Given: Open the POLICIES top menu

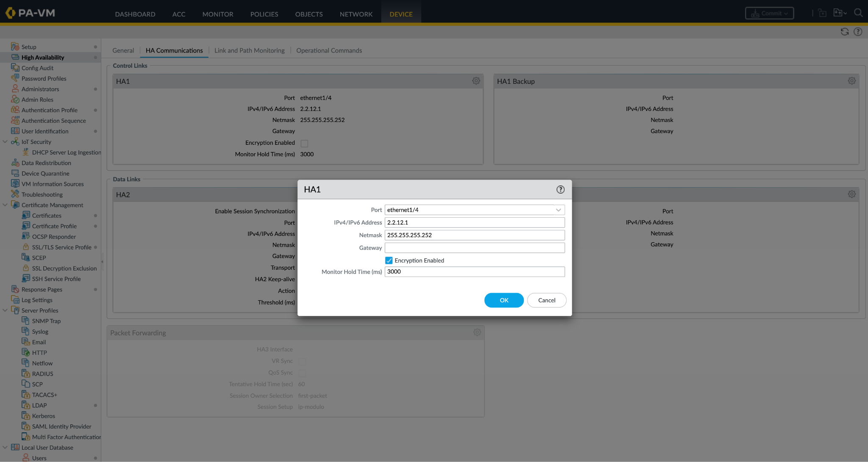Looking at the screenshot, I should coord(264,14).
